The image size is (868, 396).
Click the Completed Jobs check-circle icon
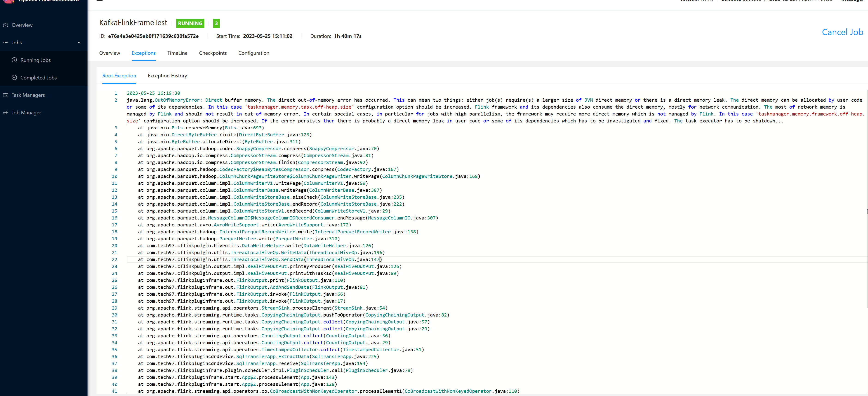[x=14, y=78]
